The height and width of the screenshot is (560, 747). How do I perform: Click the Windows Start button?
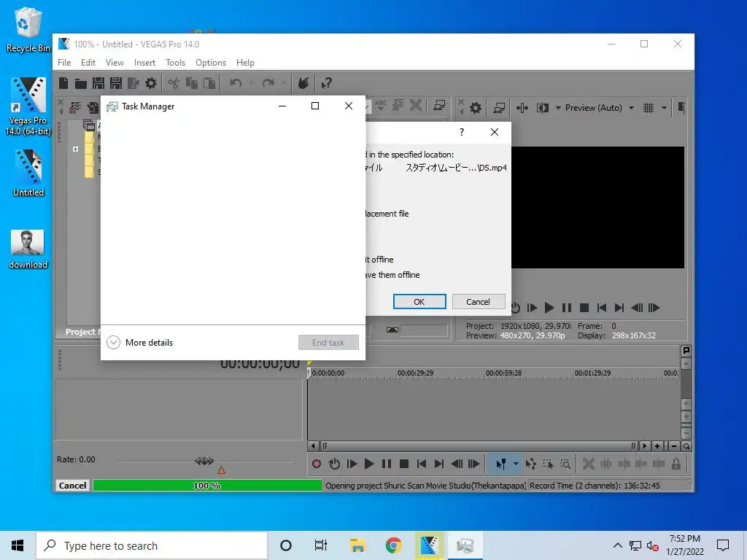(x=18, y=545)
